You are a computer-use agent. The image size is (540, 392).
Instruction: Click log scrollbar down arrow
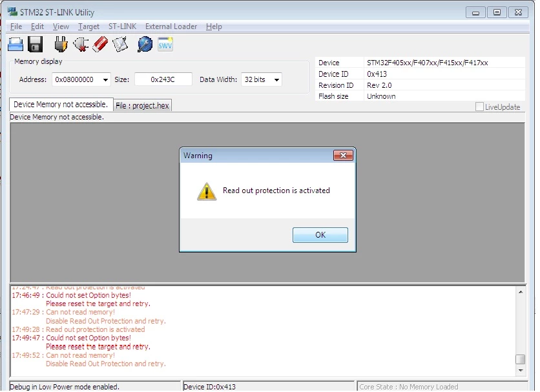coord(521,371)
